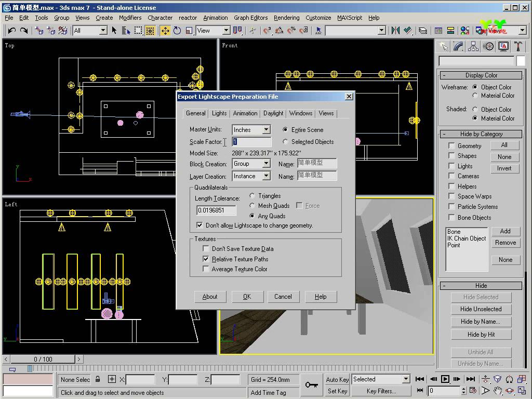Click the Auto Key button
This screenshot has width=532, height=399.
pos(337,379)
